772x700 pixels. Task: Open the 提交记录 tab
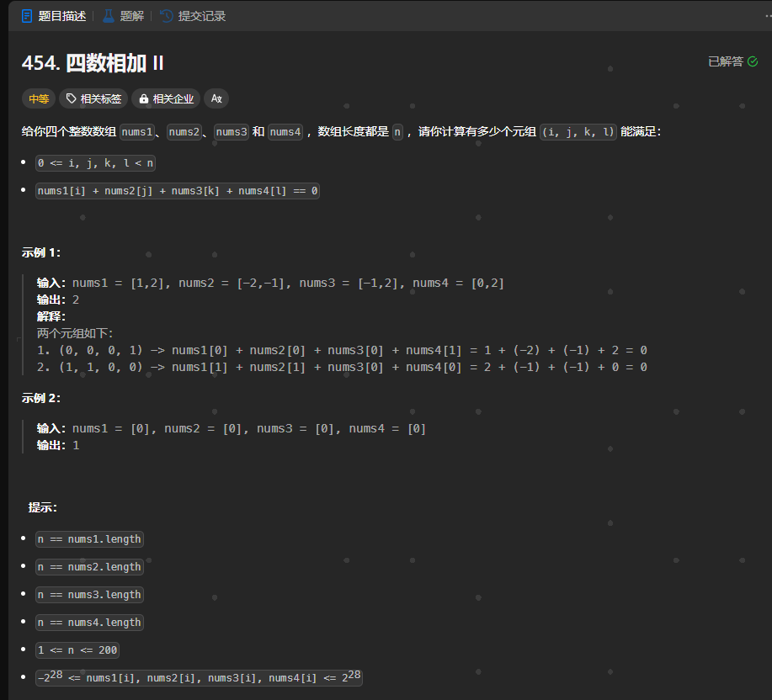tap(193, 16)
